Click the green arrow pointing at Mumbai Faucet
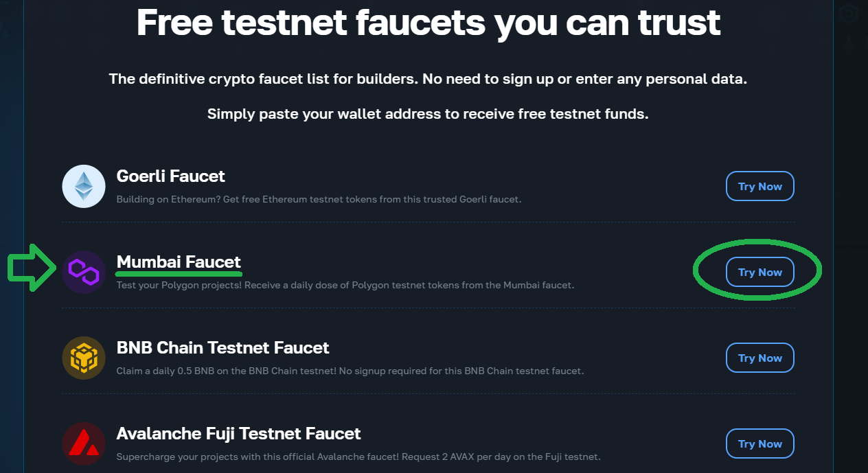Viewport: 868px width, 473px height. pyautogui.click(x=31, y=268)
